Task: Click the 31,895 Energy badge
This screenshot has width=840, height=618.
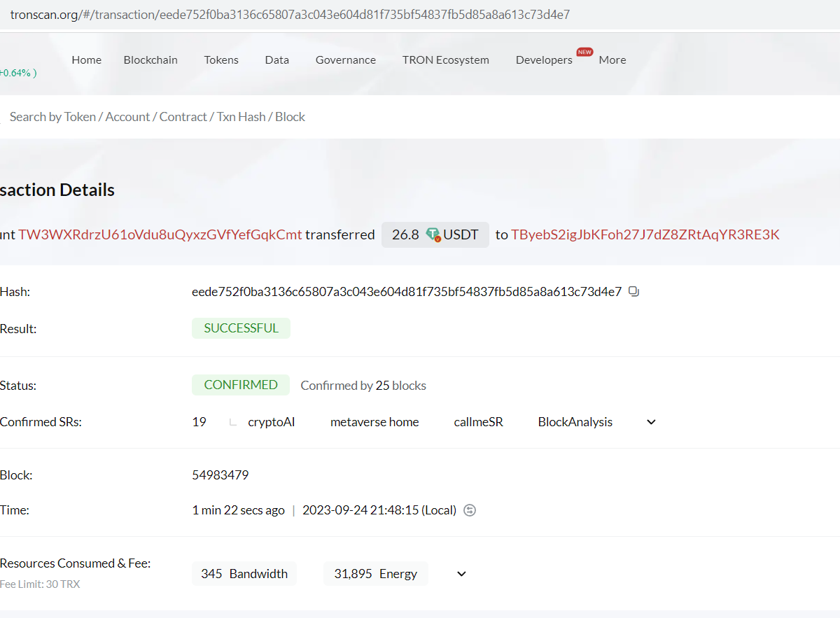Action: point(375,574)
